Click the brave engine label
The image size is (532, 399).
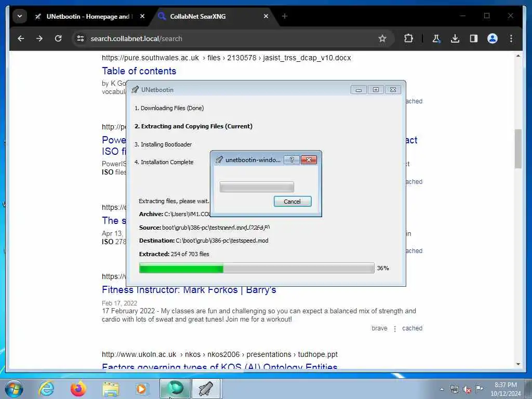tap(379, 328)
